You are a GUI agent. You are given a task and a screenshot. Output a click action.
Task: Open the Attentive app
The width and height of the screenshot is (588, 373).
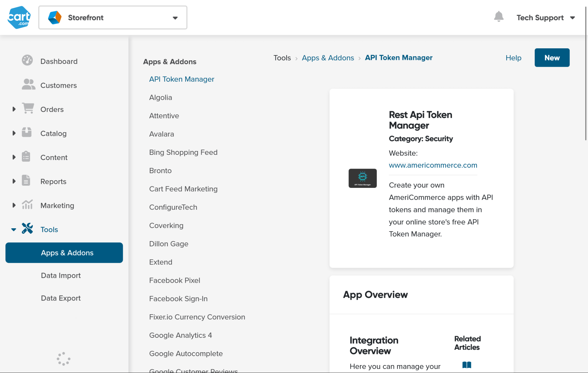pos(164,116)
